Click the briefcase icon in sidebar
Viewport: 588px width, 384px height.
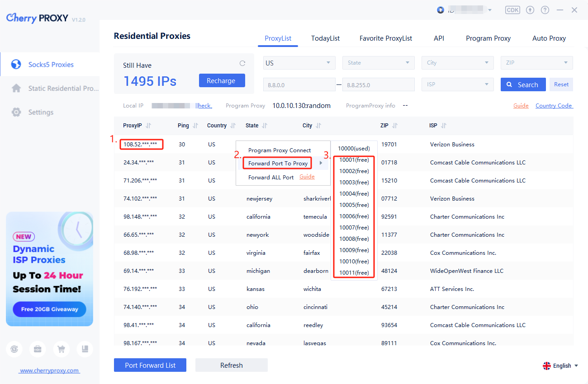tap(38, 349)
